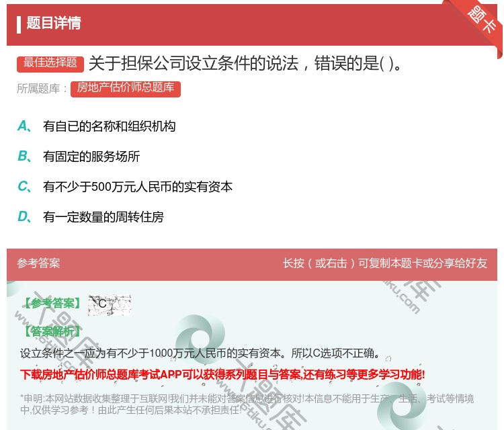Click the 参考答案 section header
The height and width of the screenshot is (430, 504).
click(x=38, y=263)
